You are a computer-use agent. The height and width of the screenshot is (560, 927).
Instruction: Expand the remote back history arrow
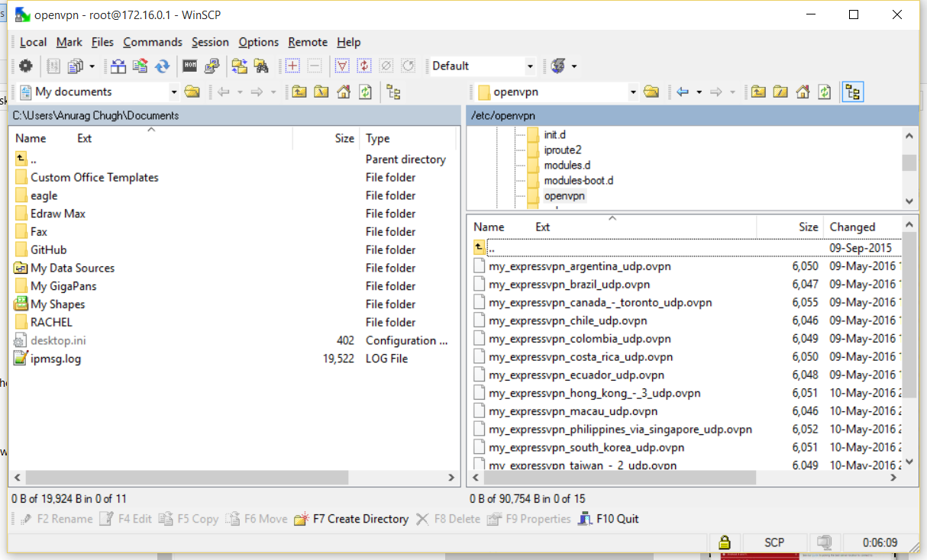coord(698,92)
